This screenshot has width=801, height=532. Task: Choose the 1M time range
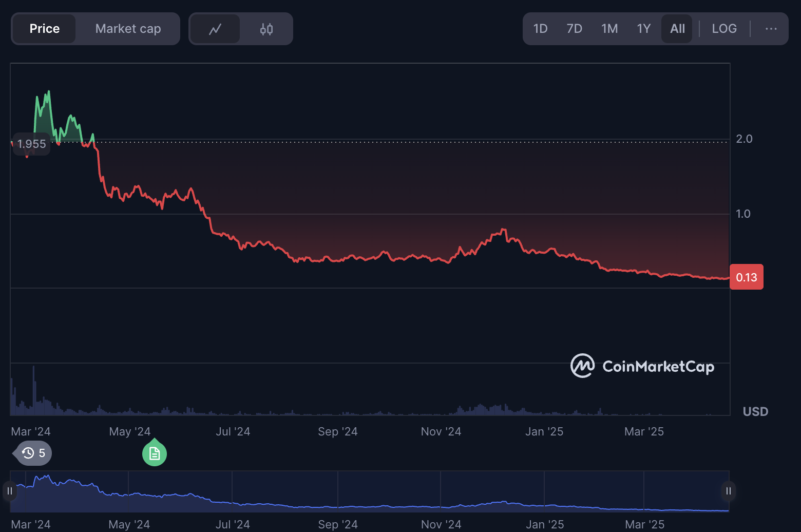609,29
